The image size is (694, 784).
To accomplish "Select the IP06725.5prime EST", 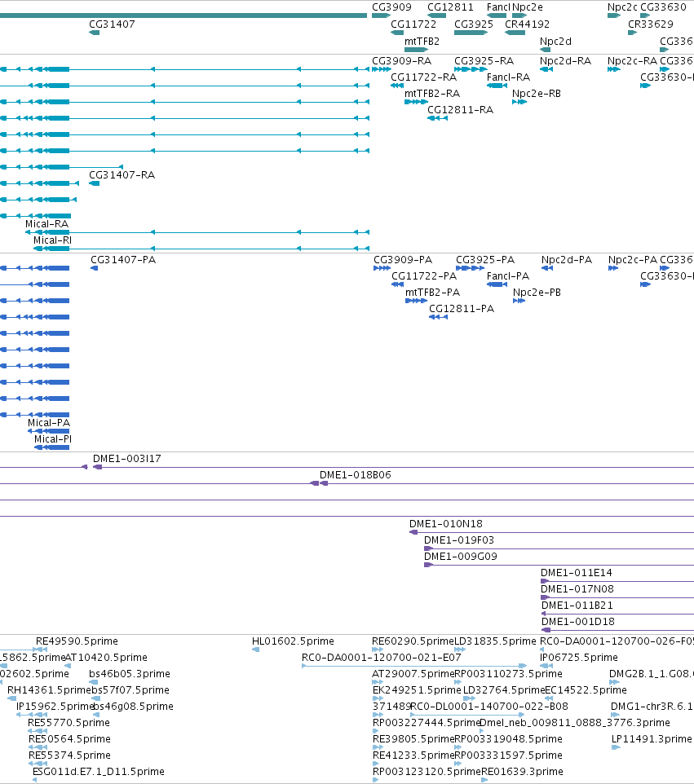I will [x=546, y=666].
